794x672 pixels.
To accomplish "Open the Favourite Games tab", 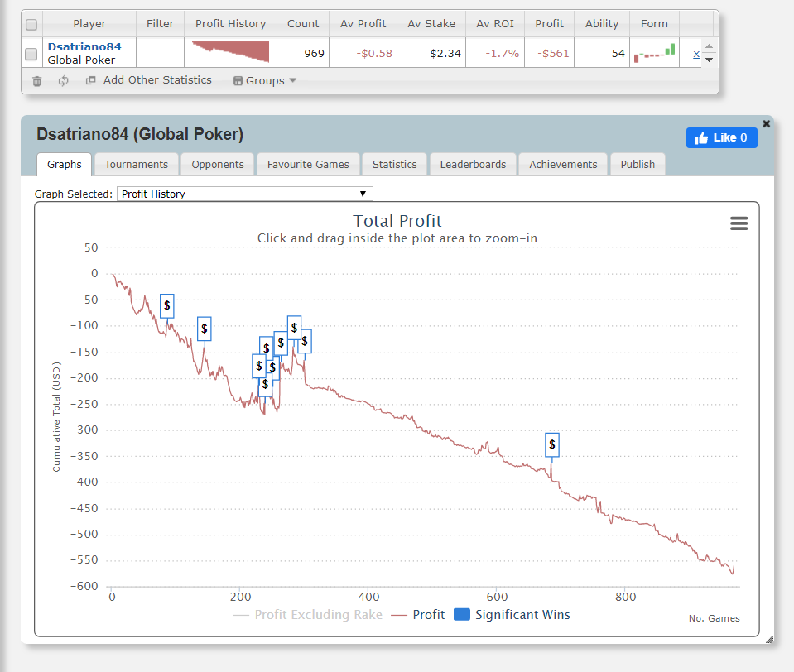I will [308, 165].
